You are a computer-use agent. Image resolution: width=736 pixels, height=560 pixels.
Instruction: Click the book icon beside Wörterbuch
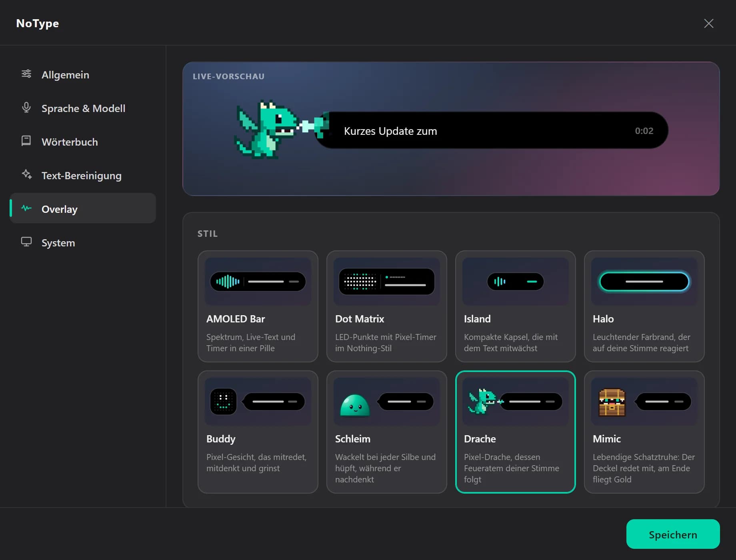(26, 141)
